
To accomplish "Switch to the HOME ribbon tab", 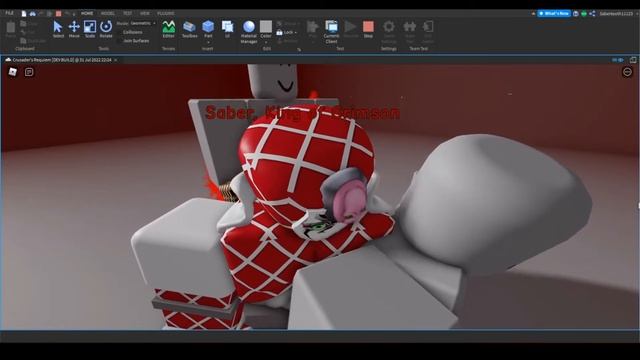I will click(x=87, y=13).
